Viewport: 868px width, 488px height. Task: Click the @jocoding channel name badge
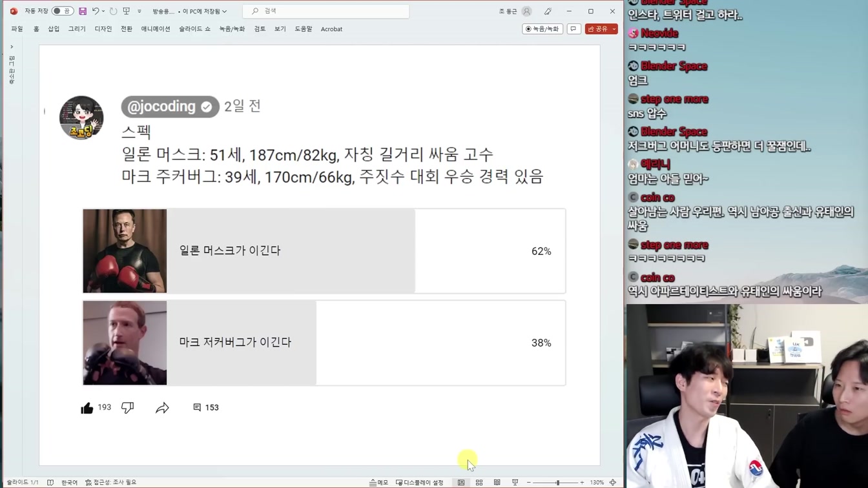pos(170,107)
